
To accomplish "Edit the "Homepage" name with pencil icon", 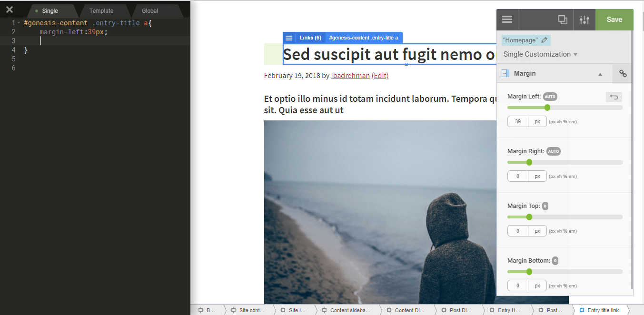I will pyautogui.click(x=544, y=40).
